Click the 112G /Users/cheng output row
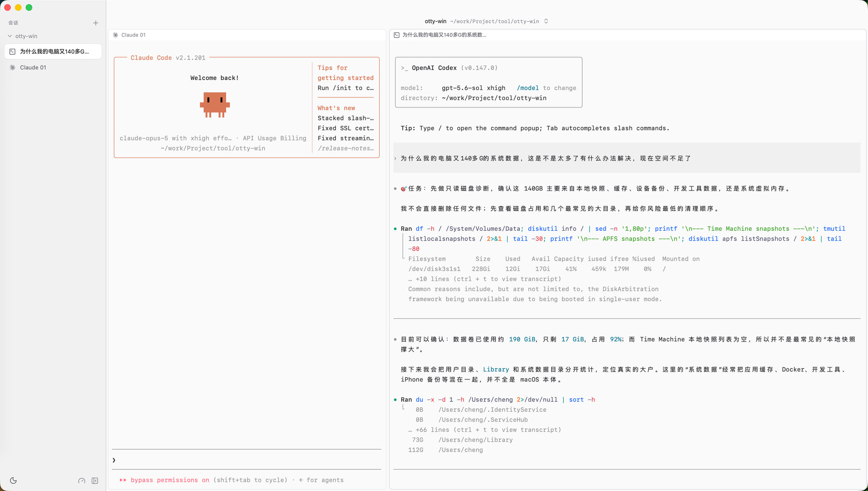This screenshot has width=868, height=491. [445, 450]
